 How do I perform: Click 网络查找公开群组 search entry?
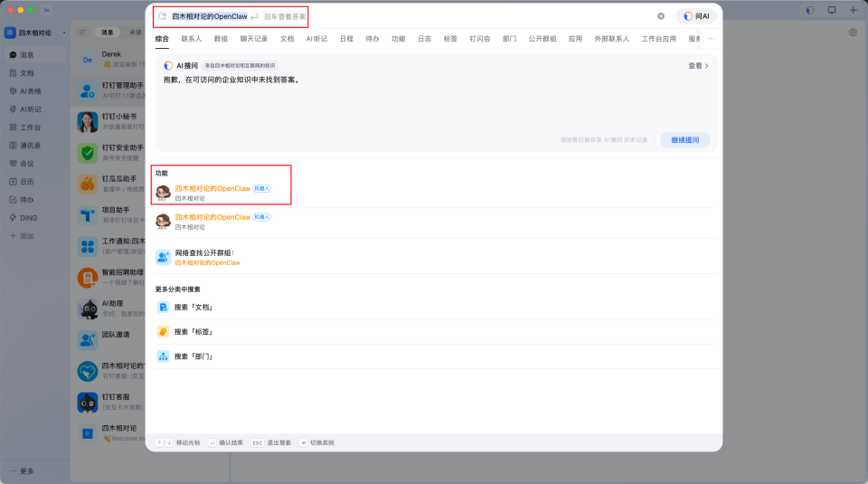click(x=435, y=257)
